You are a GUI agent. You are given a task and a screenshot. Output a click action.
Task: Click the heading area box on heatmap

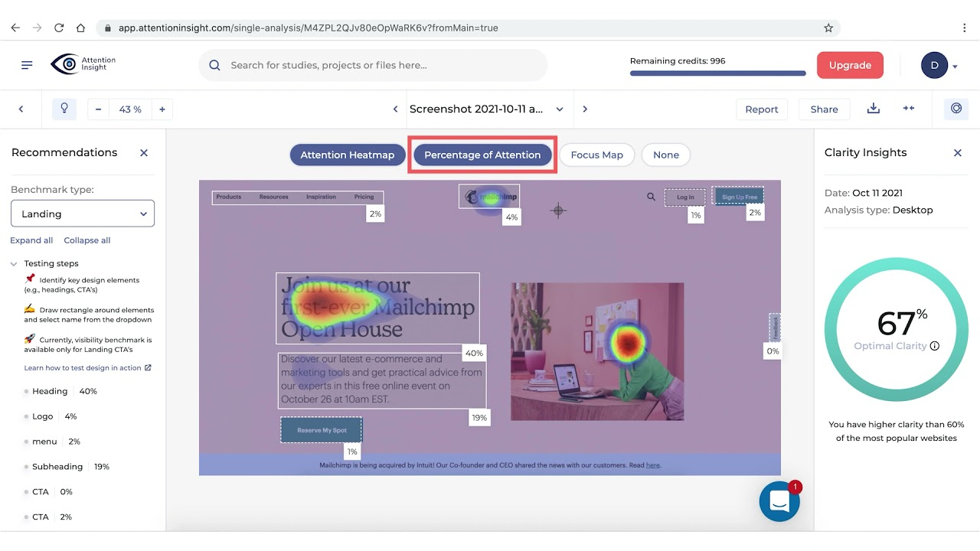(377, 308)
